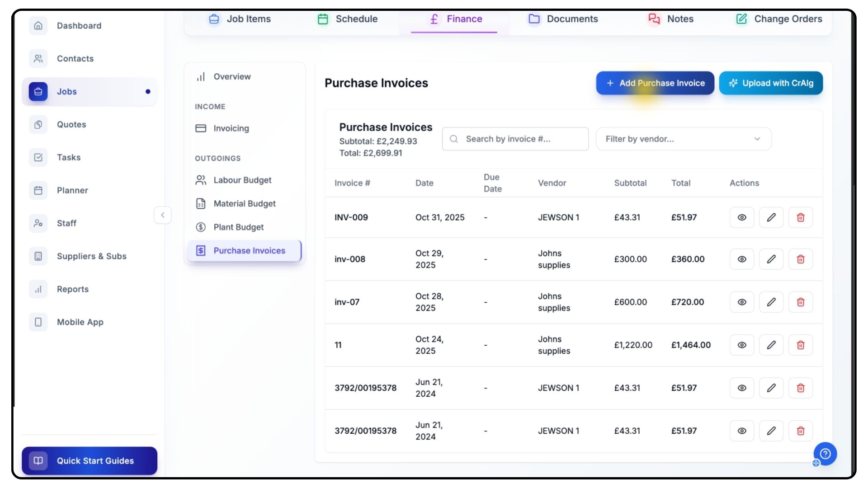The height and width of the screenshot is (488, 868).
Task: Switch to the Change Orders tab
Action: coord(779,19)
